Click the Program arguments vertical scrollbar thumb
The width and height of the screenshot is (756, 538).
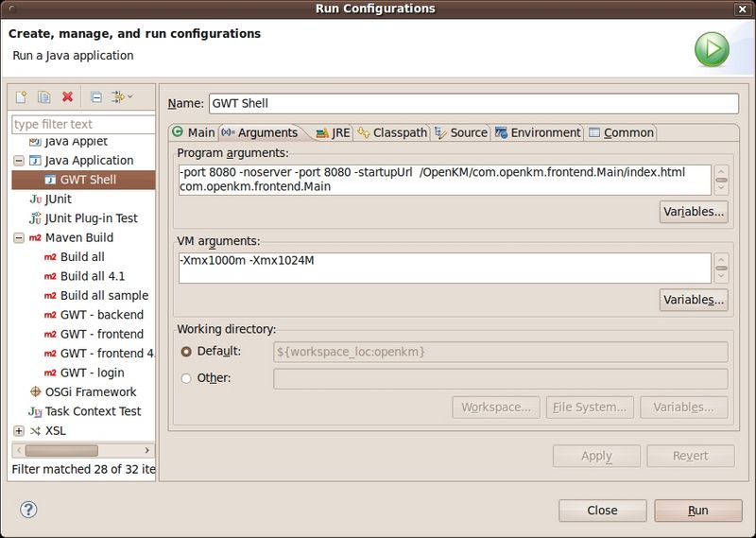click(x=721, y=180)
